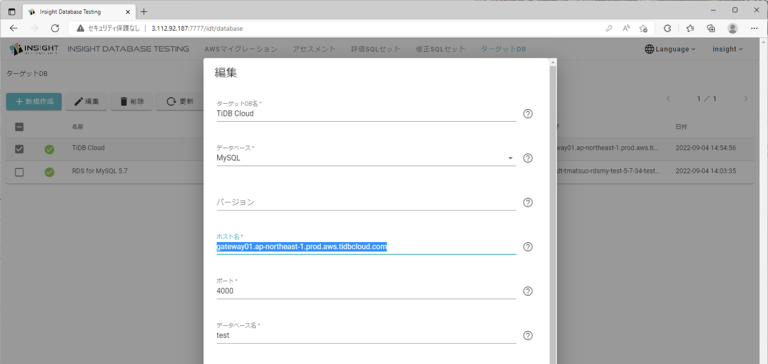Expand the MySQL database type dropdown
Viewport: 768px width, 364px height.
(366, 158)
